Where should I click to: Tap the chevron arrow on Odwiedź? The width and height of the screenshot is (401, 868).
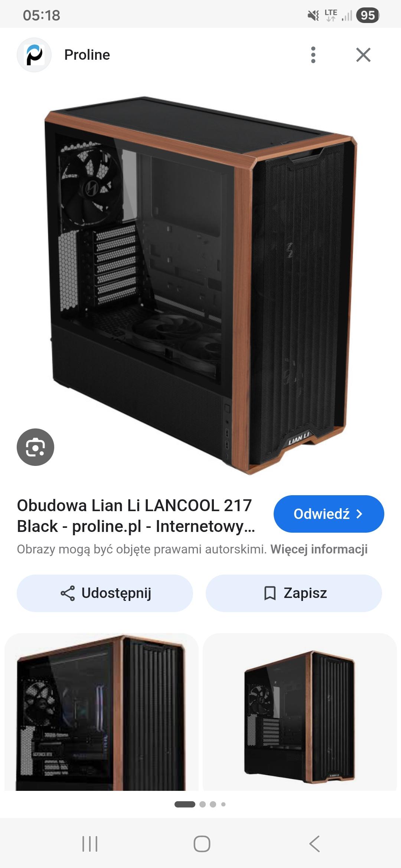coord(359,514)
